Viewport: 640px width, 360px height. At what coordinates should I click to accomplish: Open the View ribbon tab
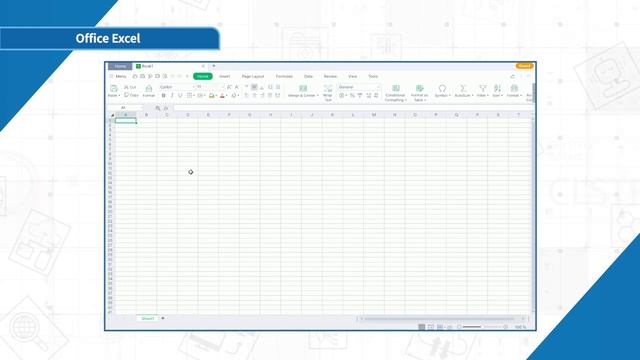pos(353,76)
